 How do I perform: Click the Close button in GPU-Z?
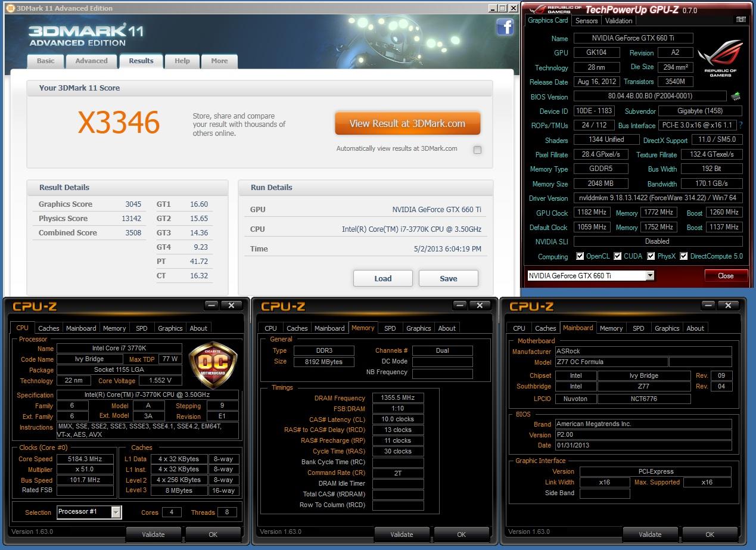click(x=726, y=276)
